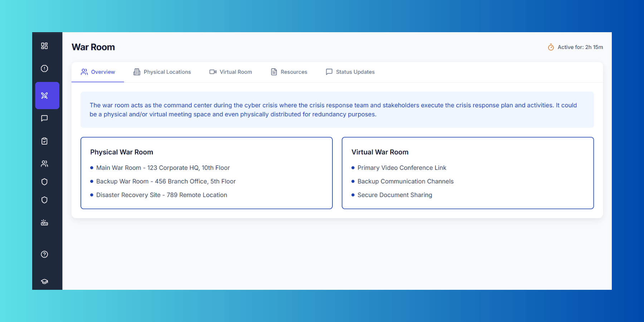Click the octagon alert icon in sidebar
The width and height of the screenshot is (644, 322).
point(44,68)
